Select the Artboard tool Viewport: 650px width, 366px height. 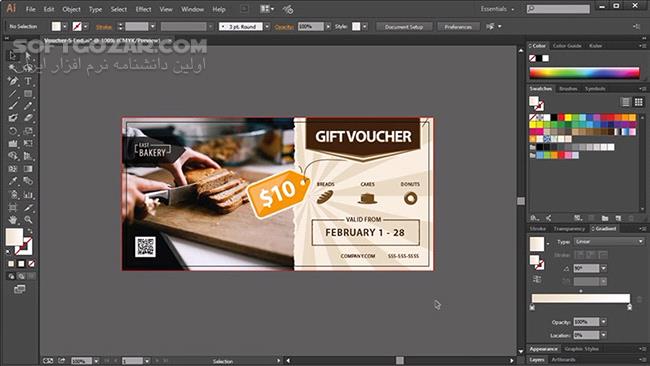click(13, 207)
